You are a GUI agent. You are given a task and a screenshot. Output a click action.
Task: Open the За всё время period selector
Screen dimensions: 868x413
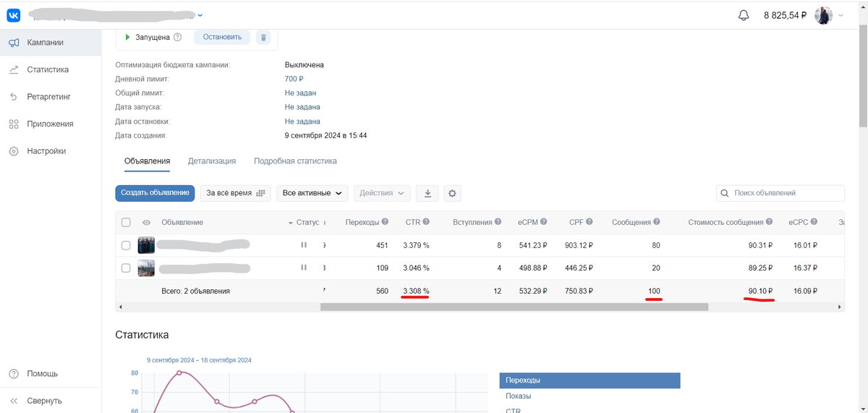pos(235,193)
